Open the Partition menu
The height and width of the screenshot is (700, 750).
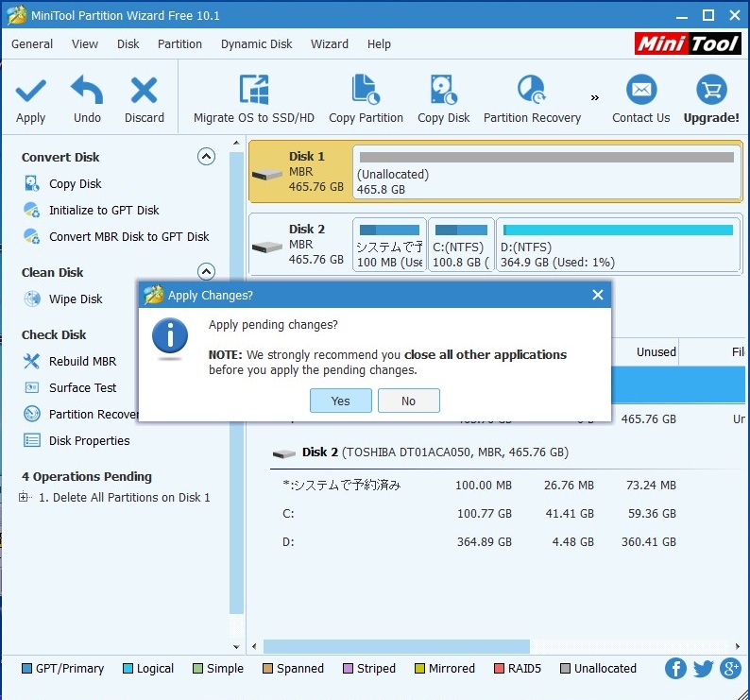179,44
